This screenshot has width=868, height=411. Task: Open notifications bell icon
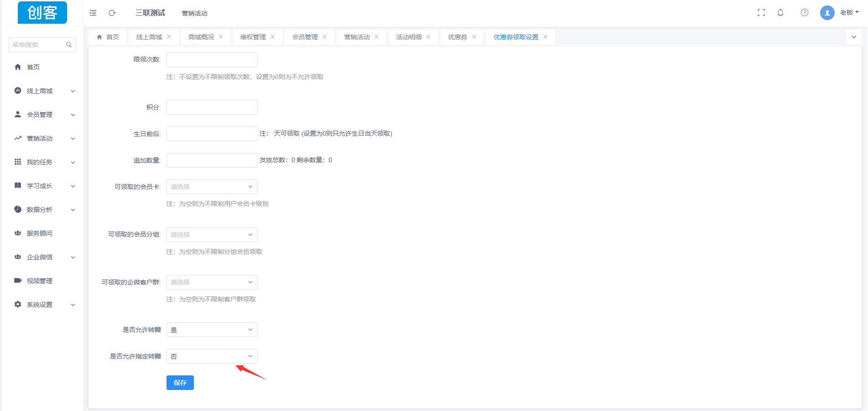[780, 13]
